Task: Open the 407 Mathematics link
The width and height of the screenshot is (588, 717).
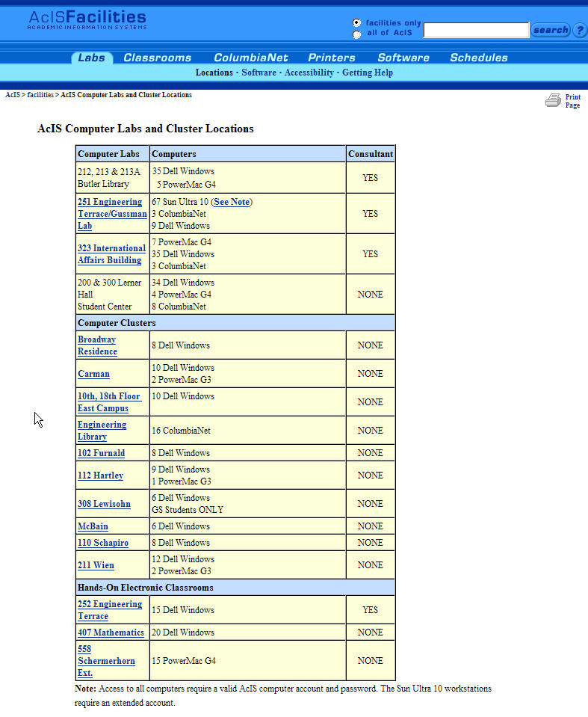Action: coord(111,632)
